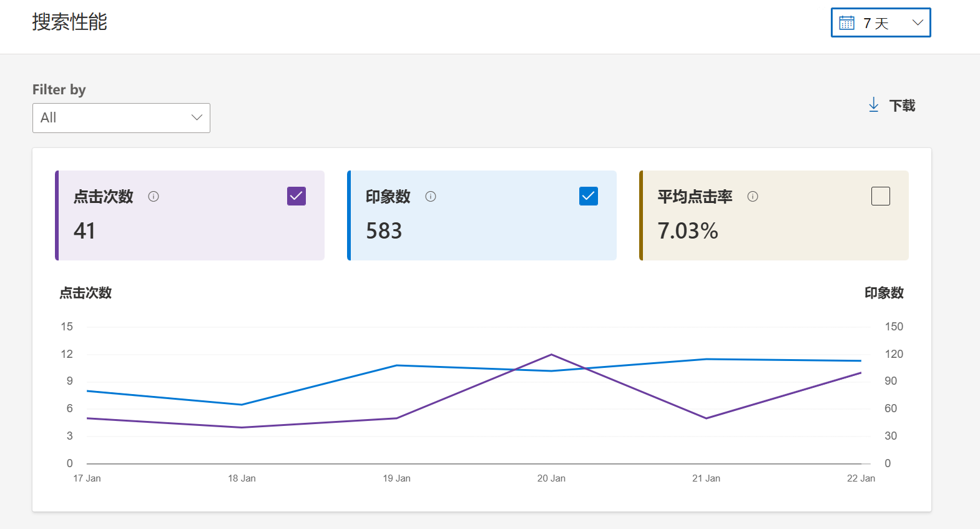Click the info icon beside 印象数
The image size is (980, 529).
click(431, 196)
